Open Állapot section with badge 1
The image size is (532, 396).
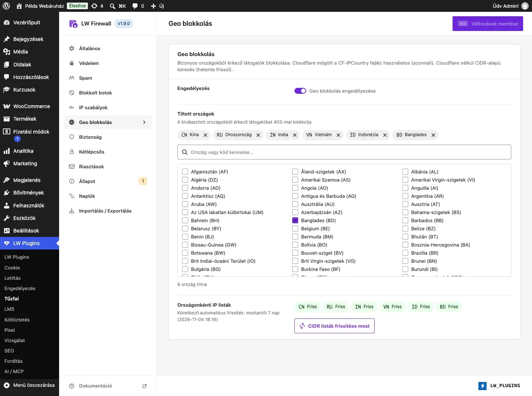pyautogui.click(x=108, y=181)
